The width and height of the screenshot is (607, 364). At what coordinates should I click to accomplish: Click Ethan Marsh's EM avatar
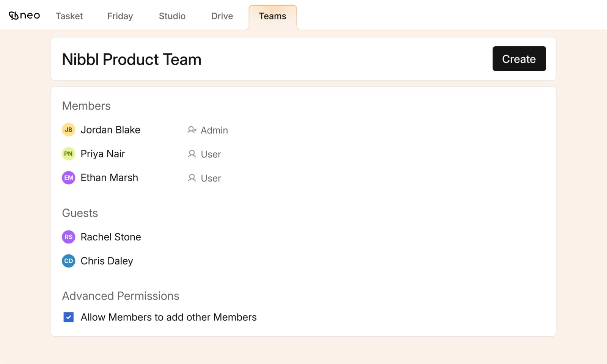tap(68, 177)
